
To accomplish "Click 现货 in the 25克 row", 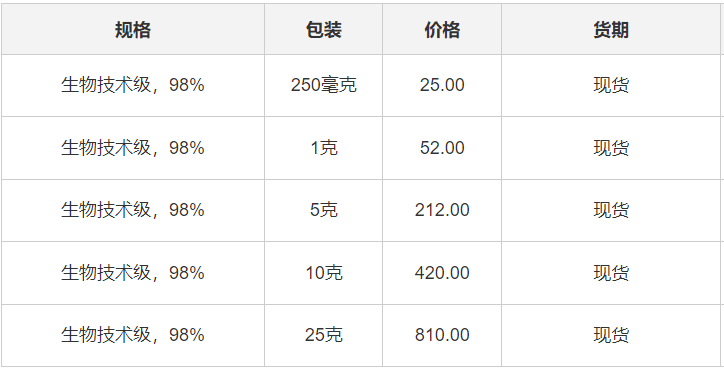I will coord(611,335).
